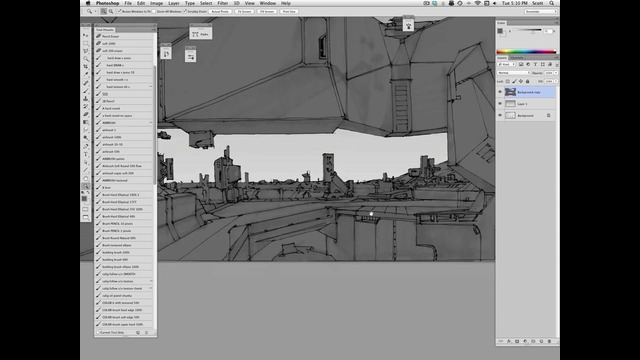This screenshot has width=640, height=360.
Task: Select the Clone Stamp tool
Action: tap(86, 98)
